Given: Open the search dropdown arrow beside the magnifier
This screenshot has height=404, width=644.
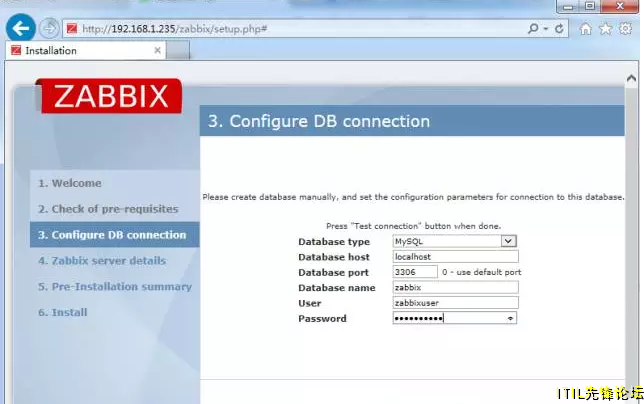Looking at the screenshot, I should point(546,29).
